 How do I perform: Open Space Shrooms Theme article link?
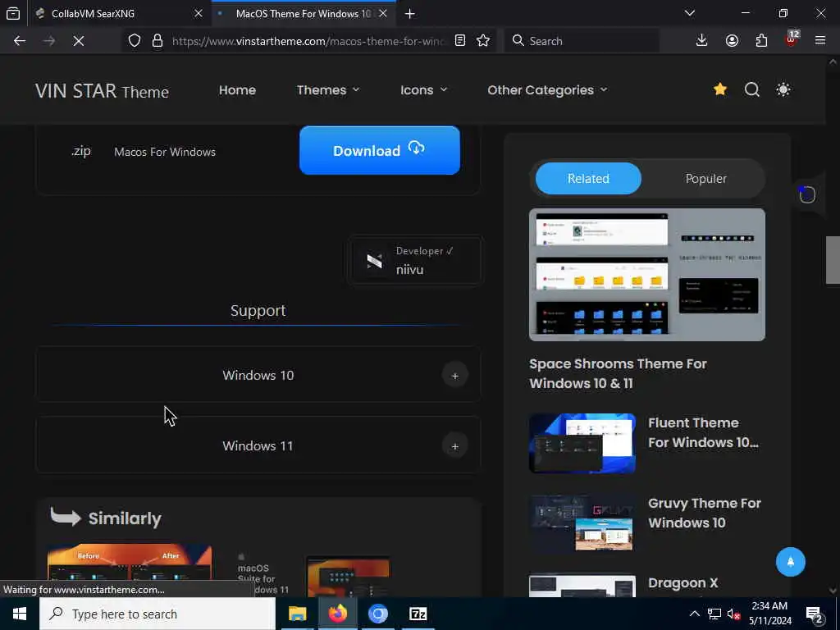pos(619,373)
